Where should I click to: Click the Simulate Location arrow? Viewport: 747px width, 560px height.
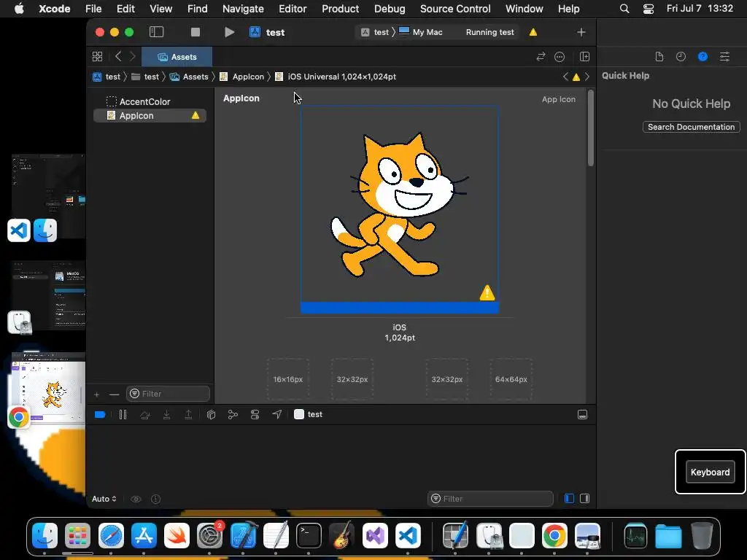coord(276,414)
